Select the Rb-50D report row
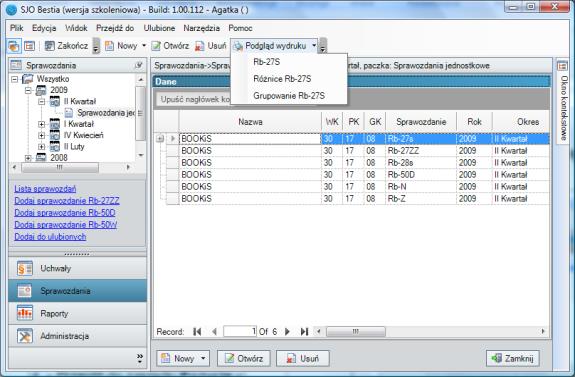Image resolution: width=575 pixels, height=377 pixels. [358, 175]
